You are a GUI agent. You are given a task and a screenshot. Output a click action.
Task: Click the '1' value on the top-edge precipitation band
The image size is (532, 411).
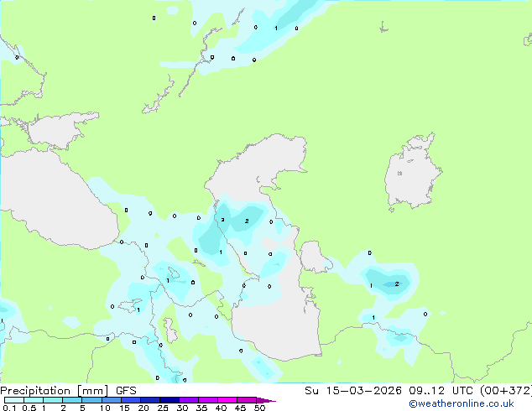[x=276, y=29]
